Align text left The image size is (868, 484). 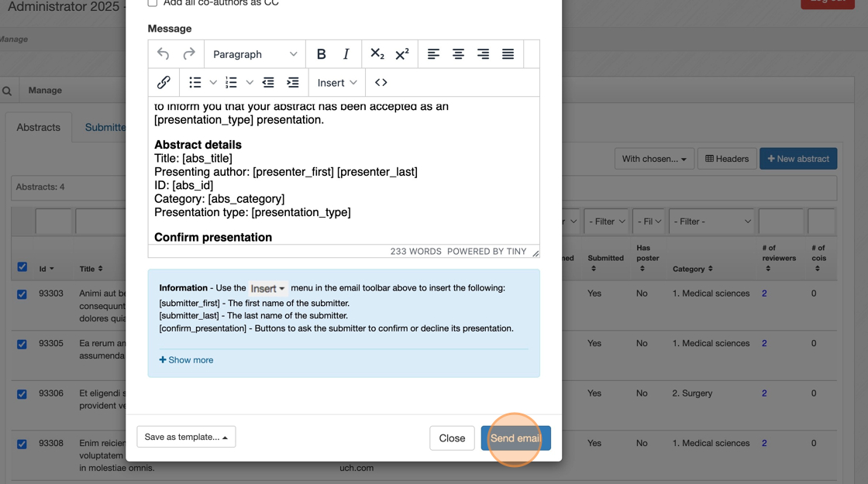[433, 54]
